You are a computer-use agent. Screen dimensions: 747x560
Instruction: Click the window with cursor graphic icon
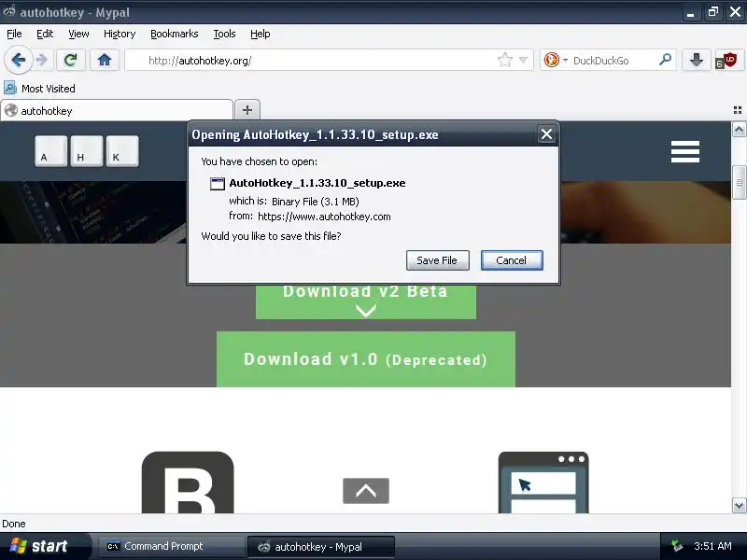point(543,483)
